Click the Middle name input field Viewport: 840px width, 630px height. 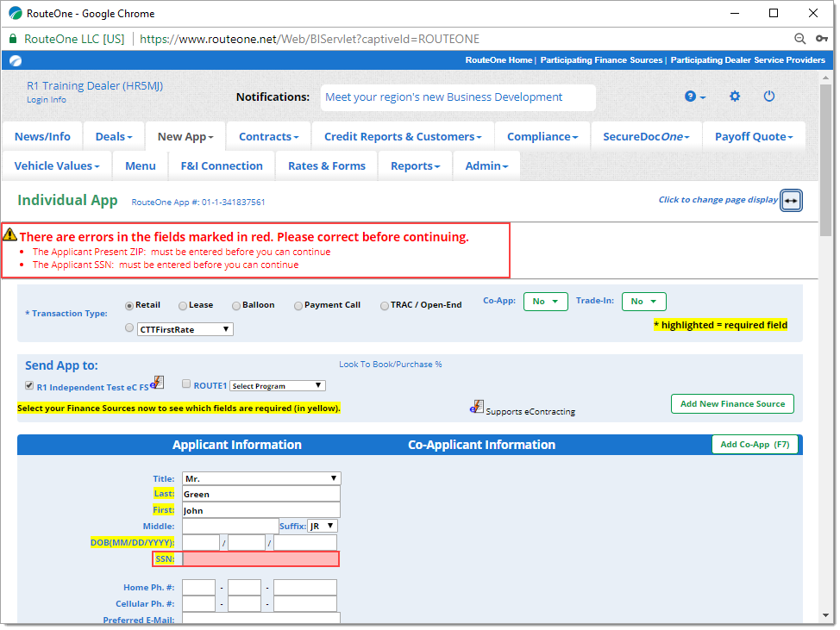230,527
